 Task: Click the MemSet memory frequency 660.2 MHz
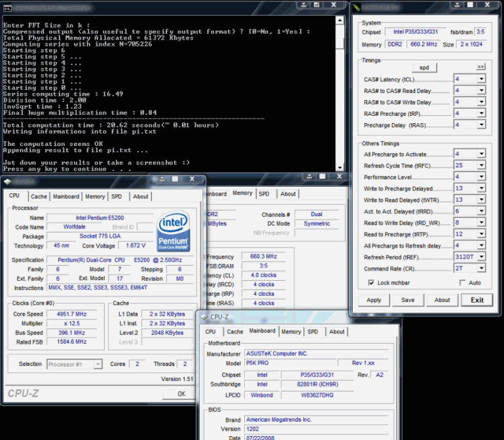click(423, 45)
